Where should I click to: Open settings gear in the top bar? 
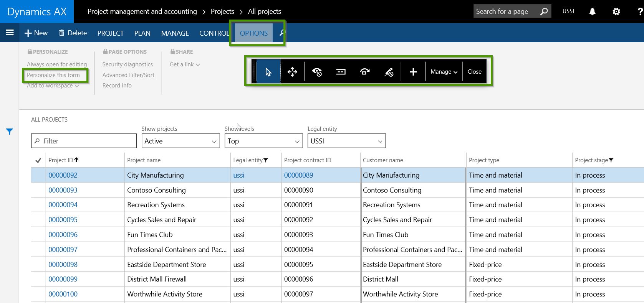coord(616,12)
